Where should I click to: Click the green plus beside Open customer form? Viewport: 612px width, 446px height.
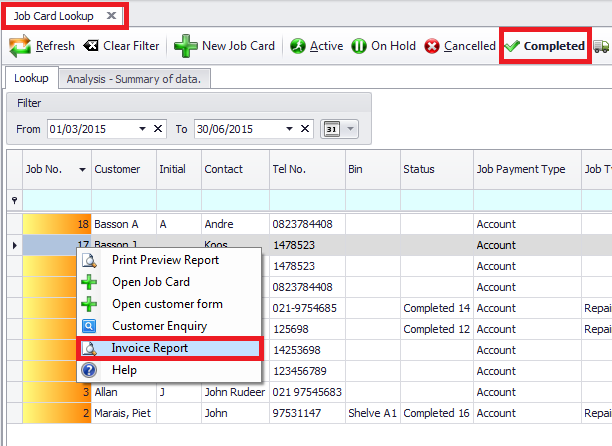89,304
